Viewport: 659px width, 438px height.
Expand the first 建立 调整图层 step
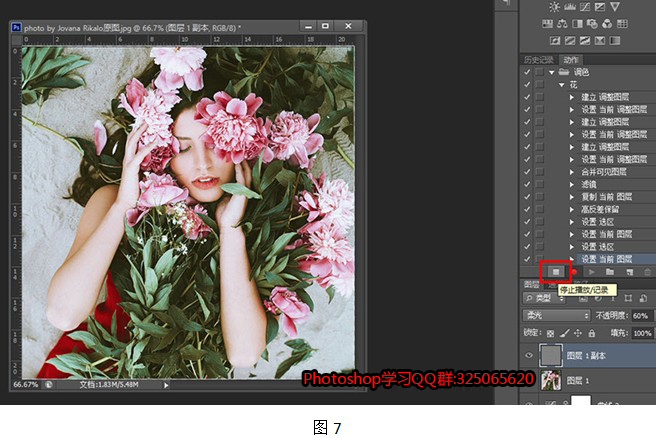(x=572, y=97)
